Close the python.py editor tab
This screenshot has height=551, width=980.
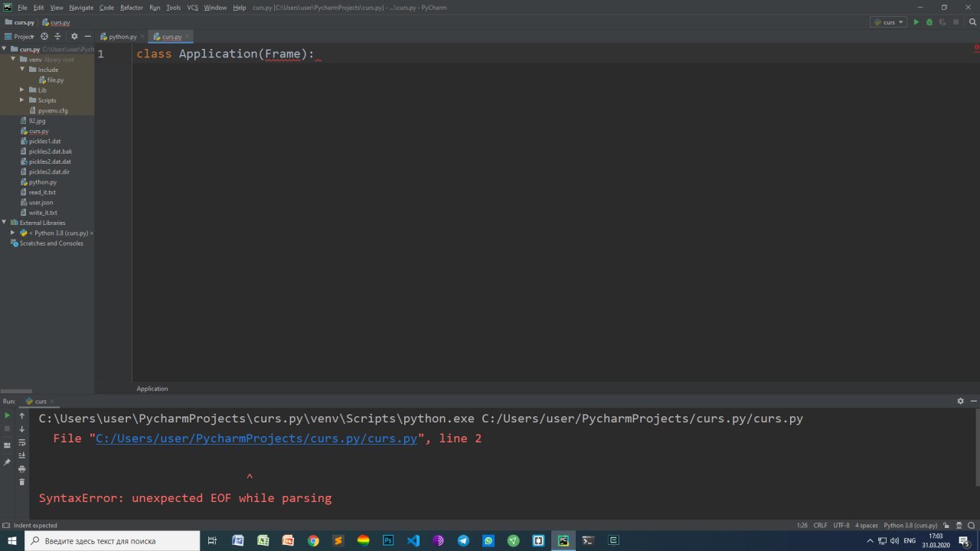coord(143,37)
